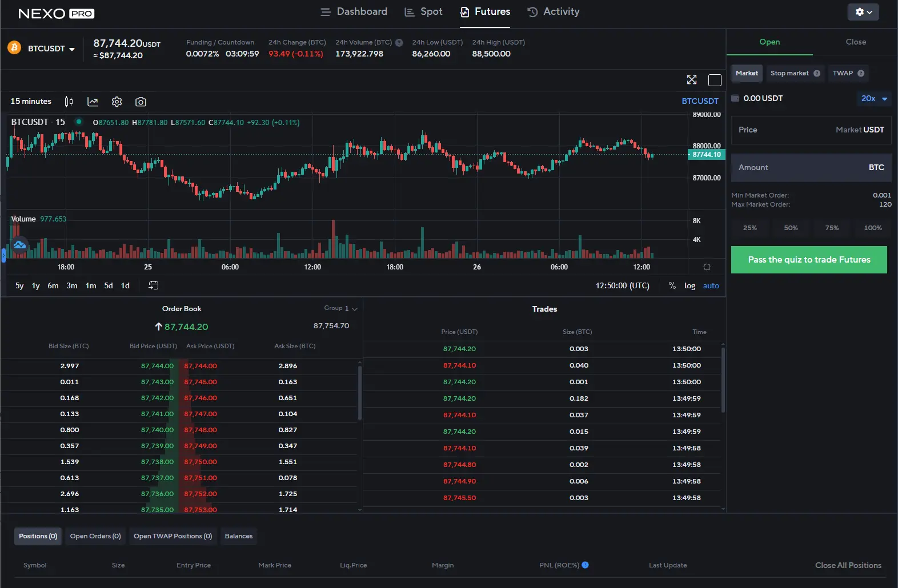Open the Open Orders (0) tab
This screenshot has height=588, width=898.
click(x=95, y=536)
